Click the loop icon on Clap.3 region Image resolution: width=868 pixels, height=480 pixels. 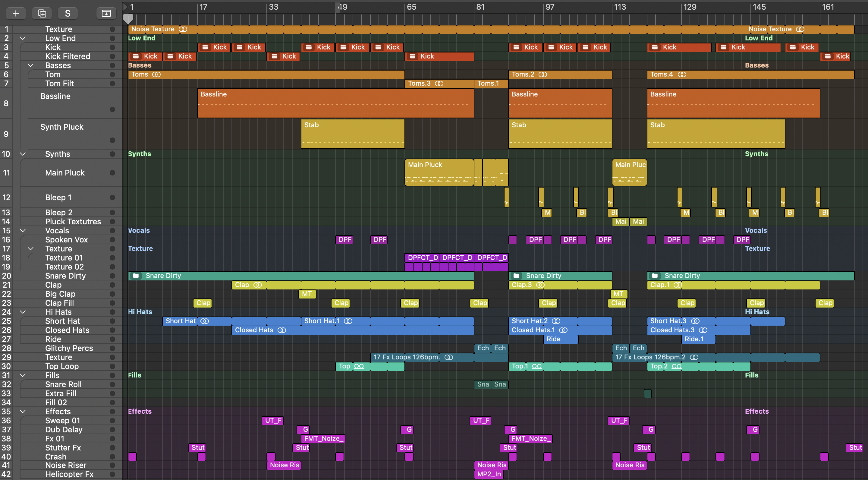pos(540,285)
